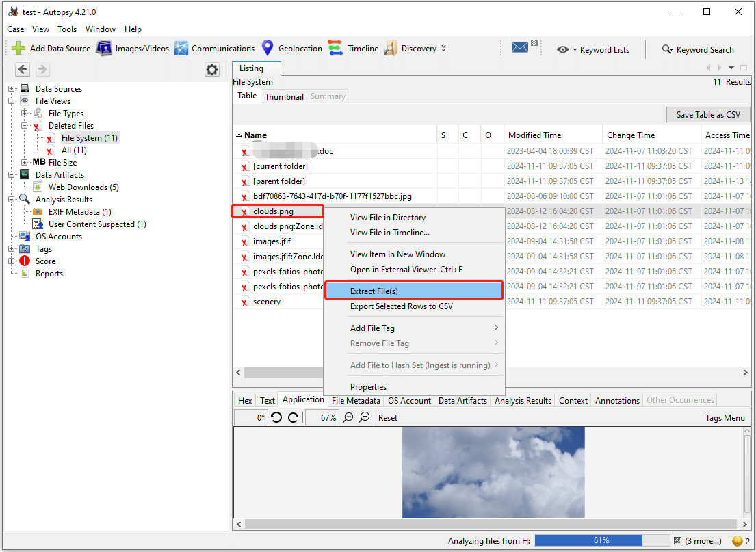756x552 pixels.
Task: Click the (3 more...) status link
Action: 703,541
